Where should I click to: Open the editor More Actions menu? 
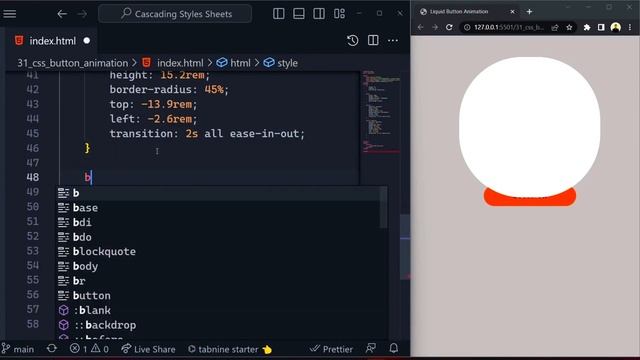coord(393,40)
